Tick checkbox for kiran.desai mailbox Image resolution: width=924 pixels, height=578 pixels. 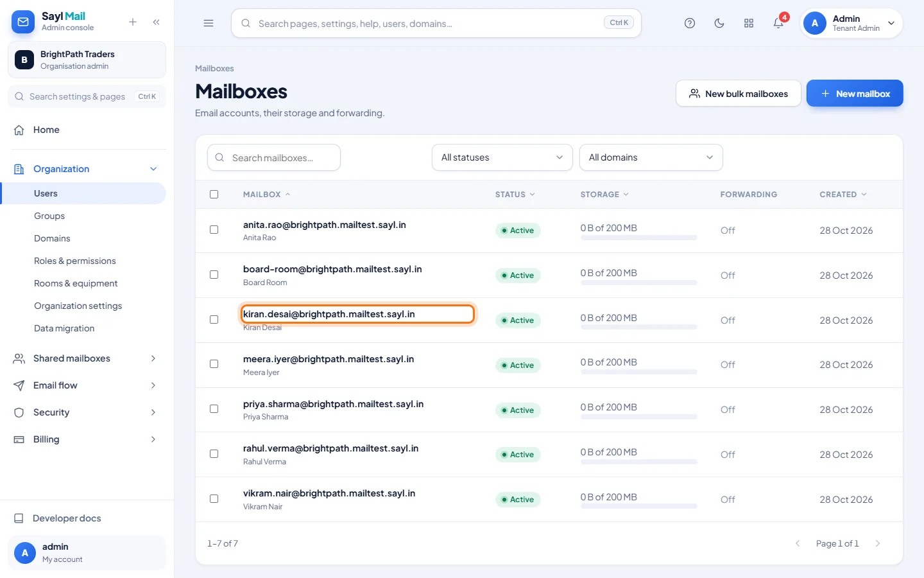click(214, 320)
